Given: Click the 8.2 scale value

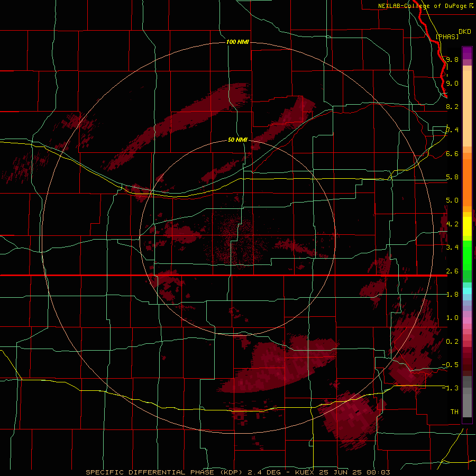Looking at the screenshot, I should click(452, 106).
